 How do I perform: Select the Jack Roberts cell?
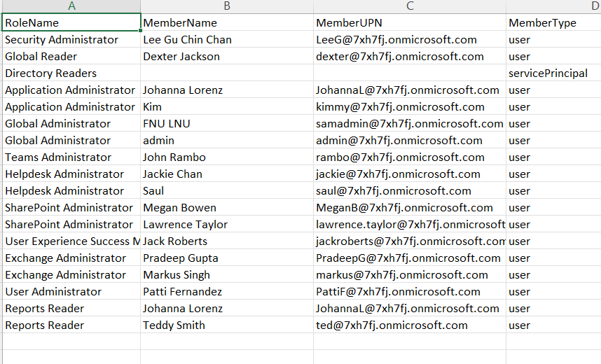pyautogui.click(x=227, y=241)
